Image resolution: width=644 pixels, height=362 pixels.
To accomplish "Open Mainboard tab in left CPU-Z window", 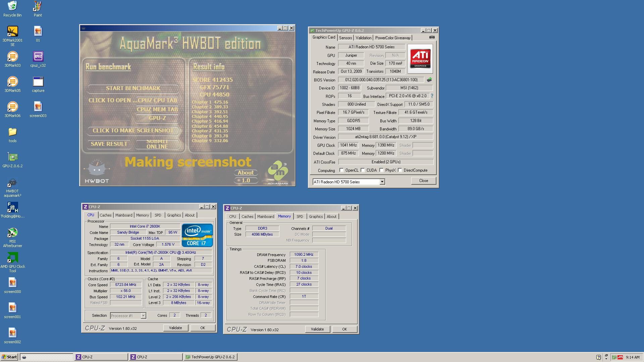I will coord(124,215).
